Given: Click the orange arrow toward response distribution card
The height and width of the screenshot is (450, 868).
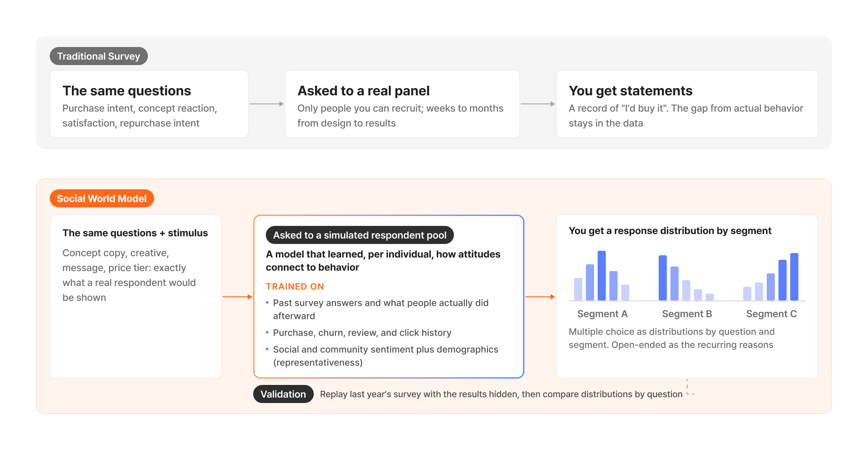Looking at the screenshot, I should click(x=540, y=297).
